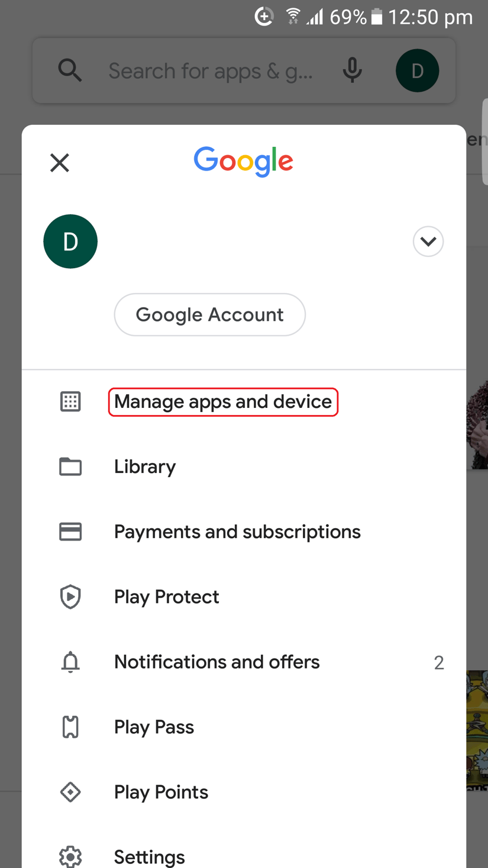Tap the profile avatar with letter D
The width and height of the screenshot is (488, 868).
pyautogui.click(x=70, y=241)
